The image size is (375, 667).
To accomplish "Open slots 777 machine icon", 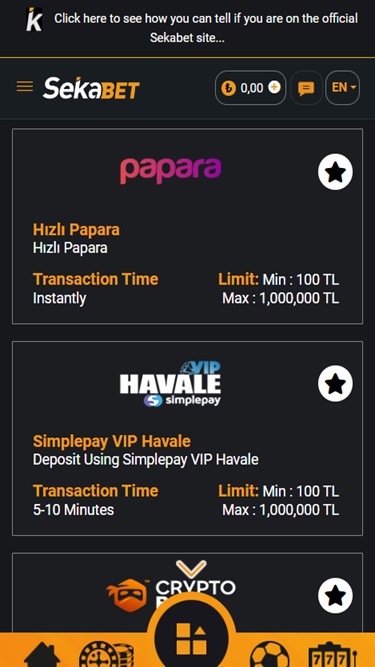I will tap(332, 654).
